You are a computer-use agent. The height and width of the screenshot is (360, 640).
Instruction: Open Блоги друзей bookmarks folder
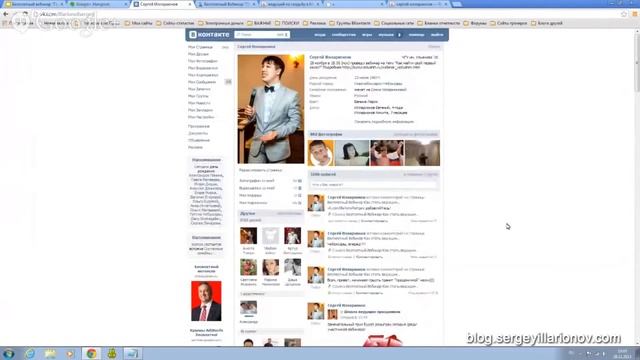click(547, 23)
